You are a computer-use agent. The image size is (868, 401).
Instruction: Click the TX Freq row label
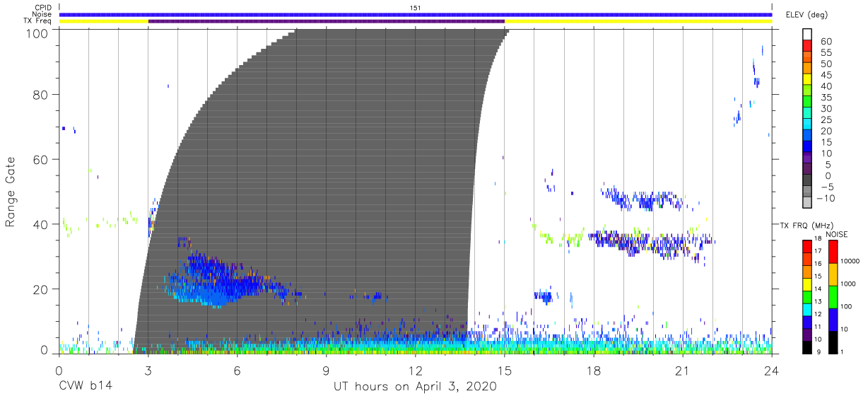(38, 21)
